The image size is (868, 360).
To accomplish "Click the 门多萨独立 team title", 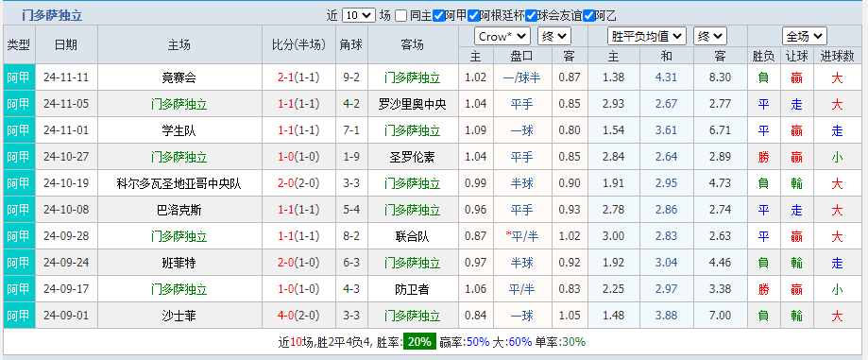I will [52, 15].
